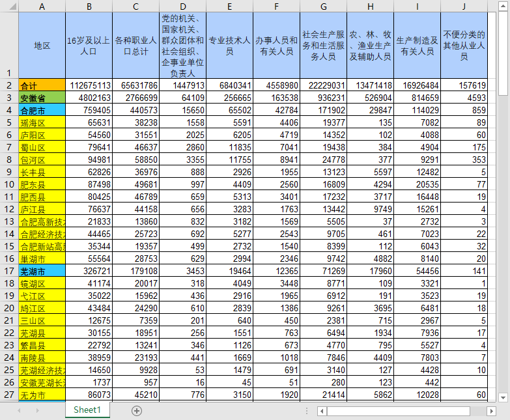Click cell with value 21414
Viewport: 510px width, 420px height.
(x=323, y=395)
